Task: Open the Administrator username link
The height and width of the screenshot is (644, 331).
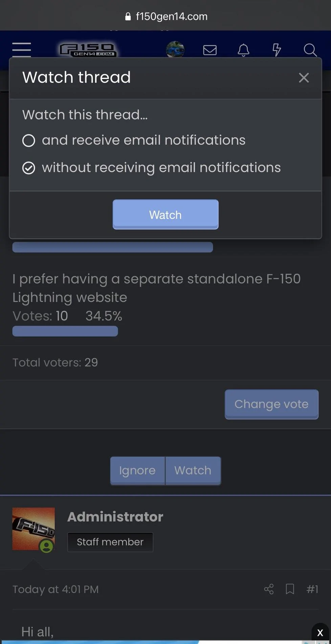Action: 115,517
